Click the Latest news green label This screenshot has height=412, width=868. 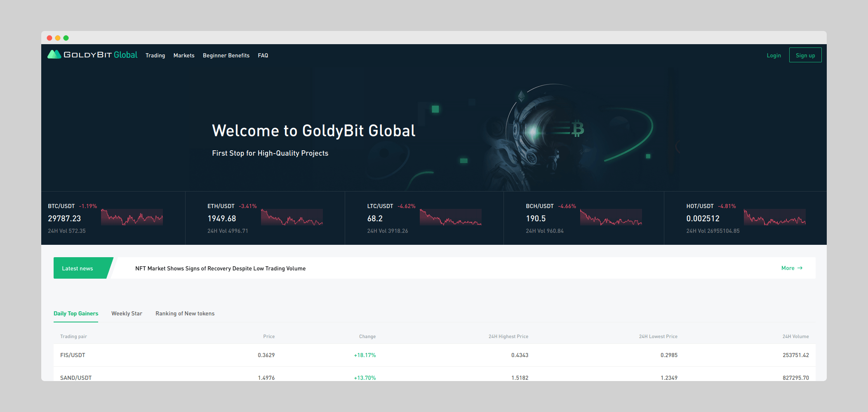(78, 269)
